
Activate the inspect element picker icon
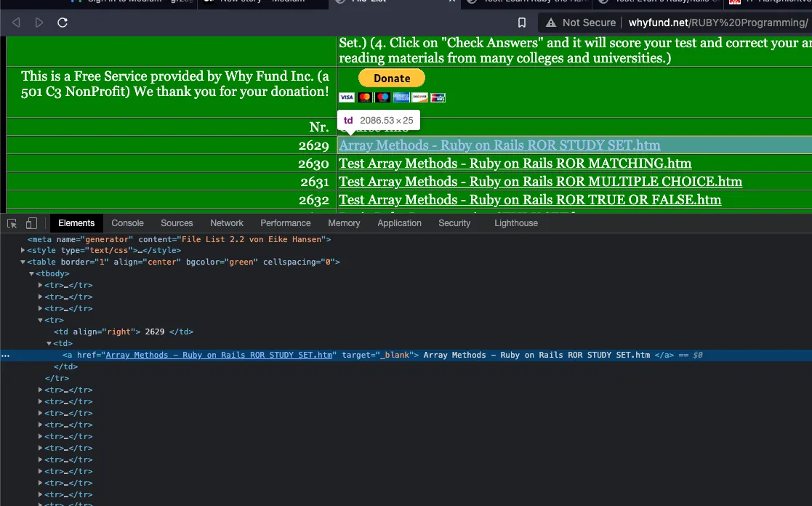[12, 223]
